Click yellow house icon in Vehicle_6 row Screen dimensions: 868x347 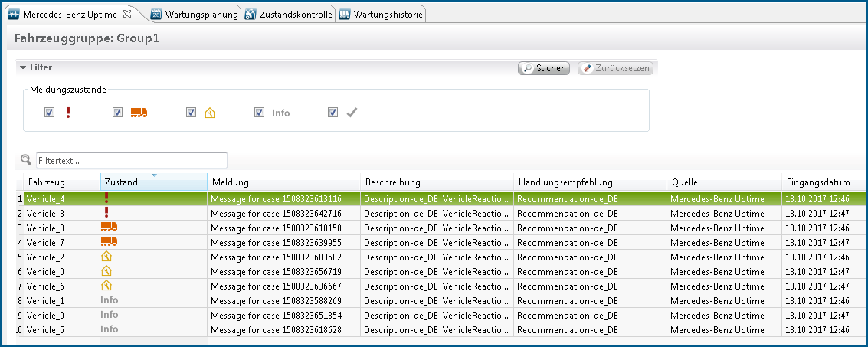point(106,286)
